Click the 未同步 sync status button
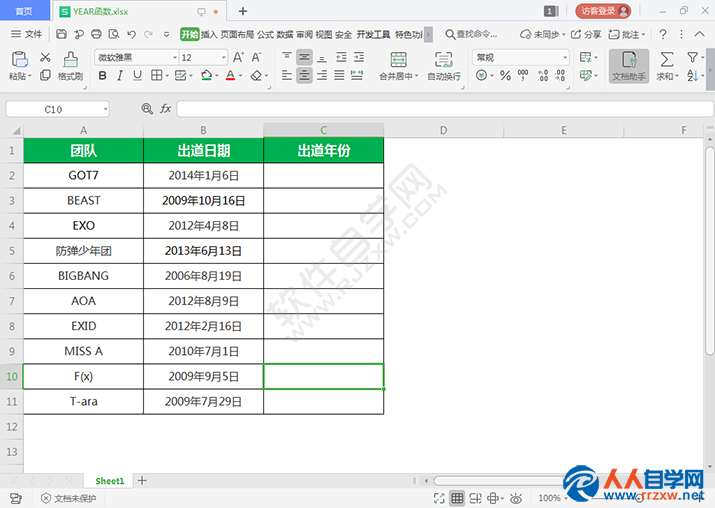This screenshot has height=508, width=715. 543,34
